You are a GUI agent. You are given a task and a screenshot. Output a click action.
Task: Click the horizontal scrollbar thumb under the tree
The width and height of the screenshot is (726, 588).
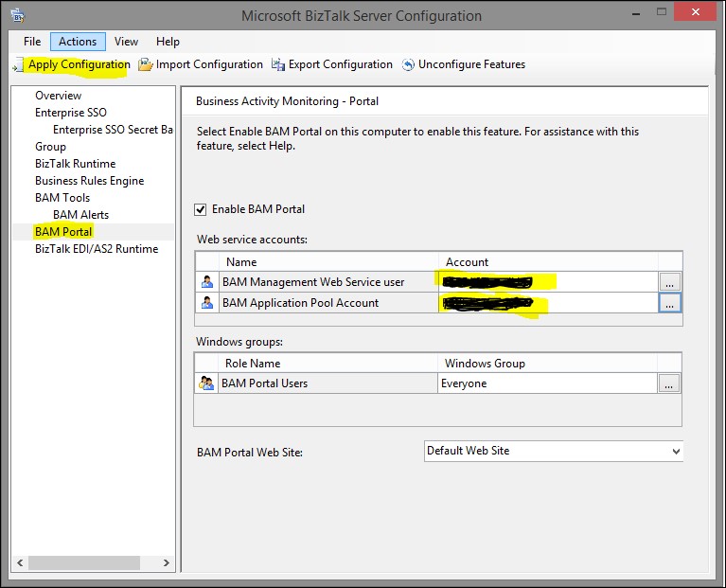84,562
